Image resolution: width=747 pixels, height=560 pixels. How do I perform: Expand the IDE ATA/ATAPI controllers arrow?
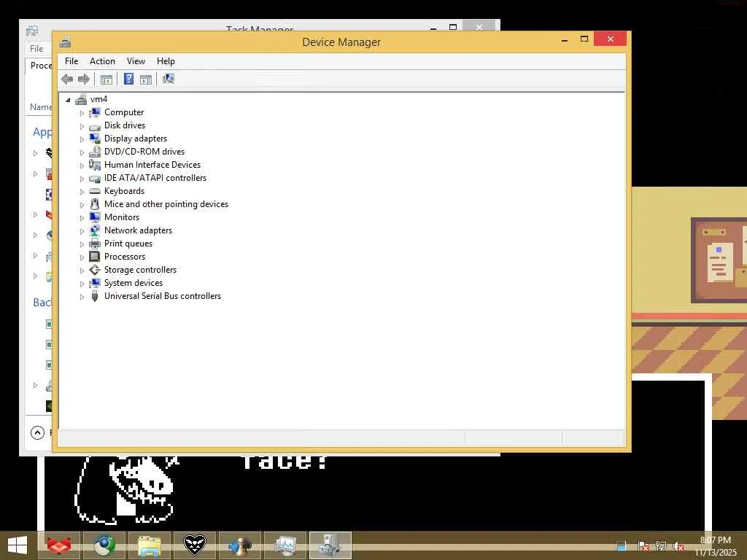(82, 179)
